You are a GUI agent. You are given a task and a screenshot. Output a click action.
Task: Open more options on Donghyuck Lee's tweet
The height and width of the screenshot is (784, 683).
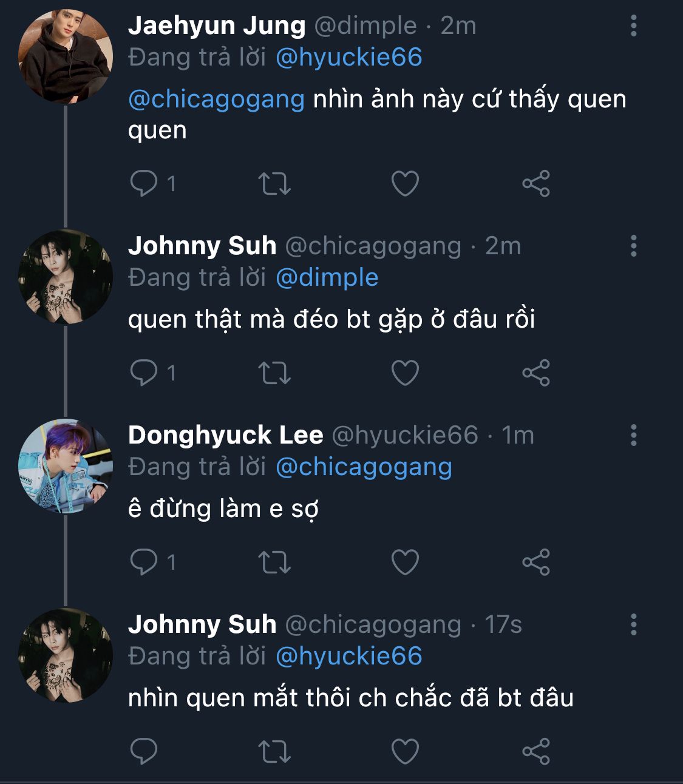click(633, 436)
